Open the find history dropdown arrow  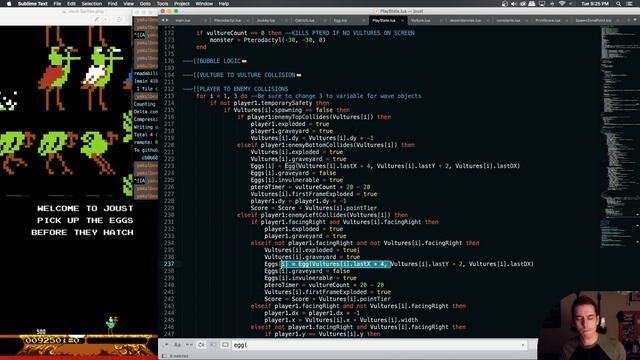[523, 345]
